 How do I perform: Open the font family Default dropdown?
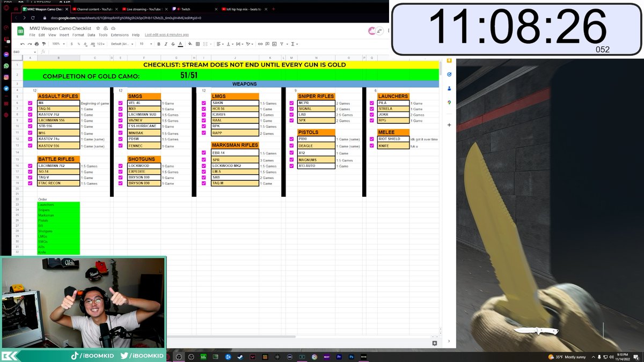click(x=122, y=43)
